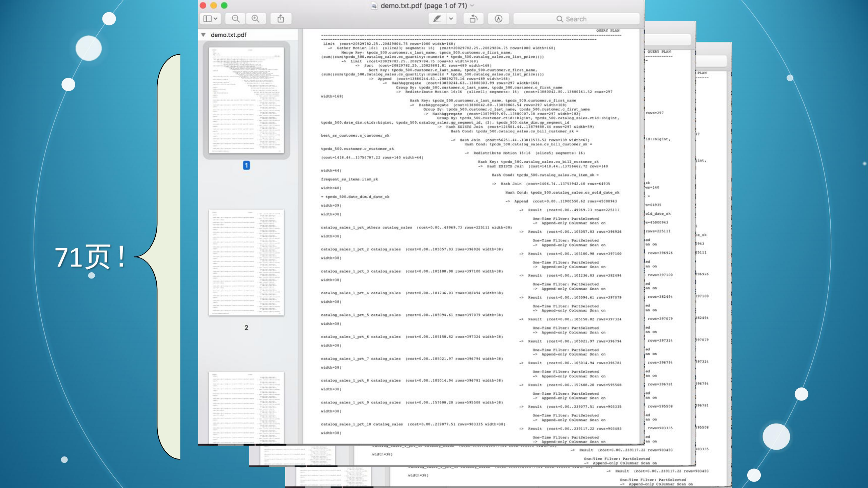868x488 pixels.
Task: Collapse the demo.txt.pdf sidebar disclosure triangle
Action: point(202,34)
